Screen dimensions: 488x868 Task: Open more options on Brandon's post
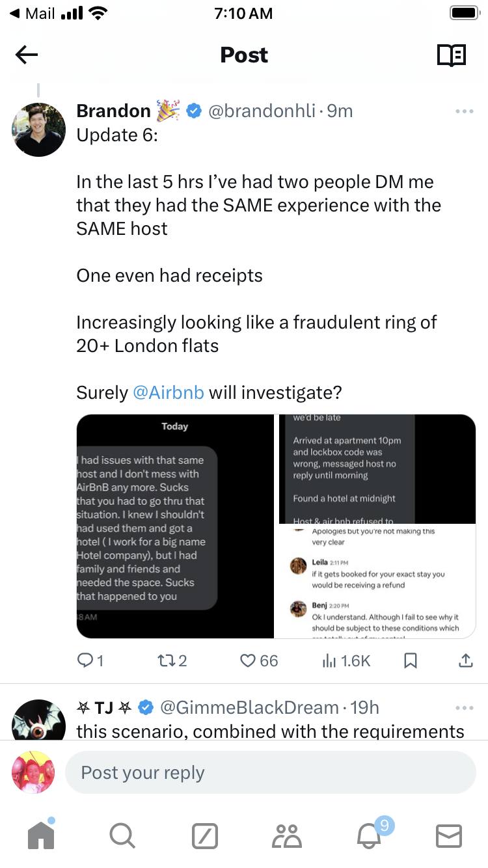(465, 112)
